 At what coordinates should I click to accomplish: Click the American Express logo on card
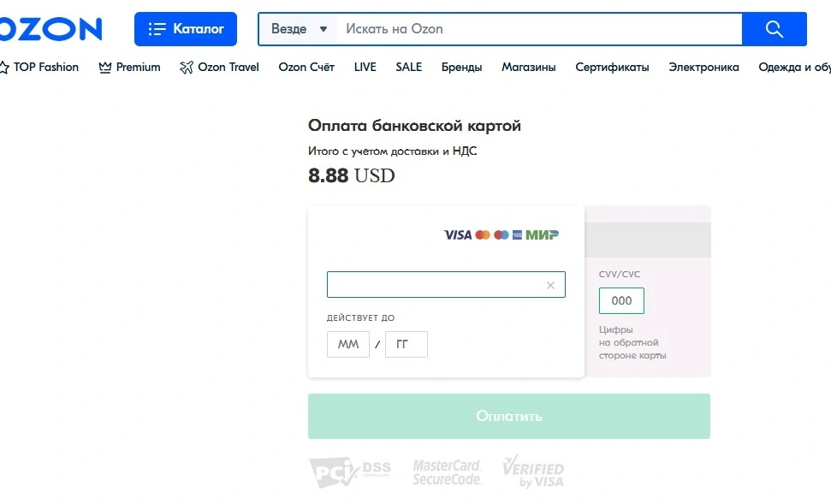tap(517, 234)
